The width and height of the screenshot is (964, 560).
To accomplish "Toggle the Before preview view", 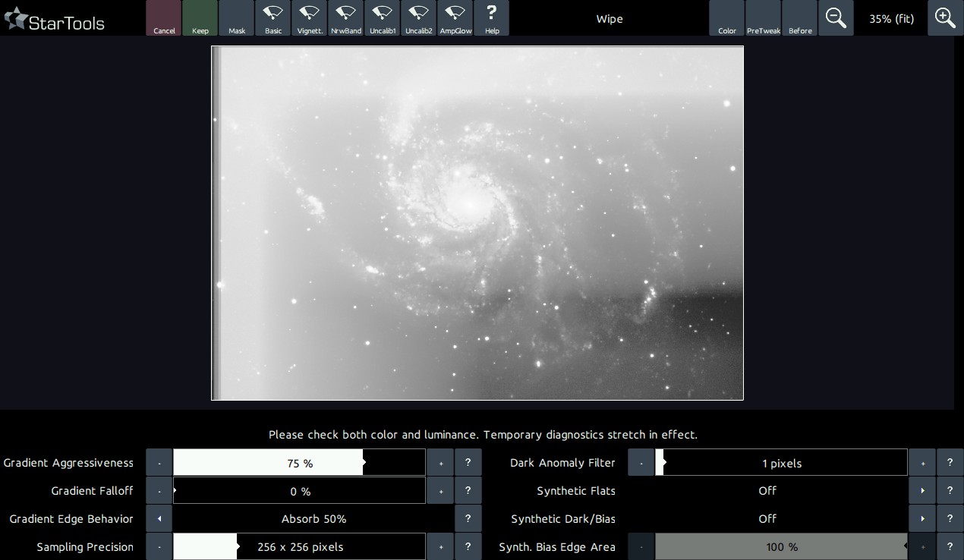I will coord(800,18).
